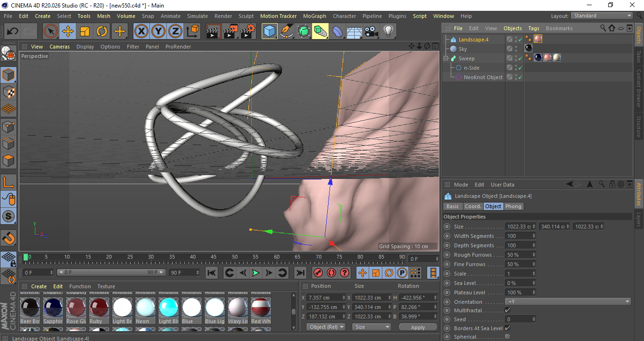Switch to the Coord. tab
Screen dimensions: 644x341
(x=473, y=206)
